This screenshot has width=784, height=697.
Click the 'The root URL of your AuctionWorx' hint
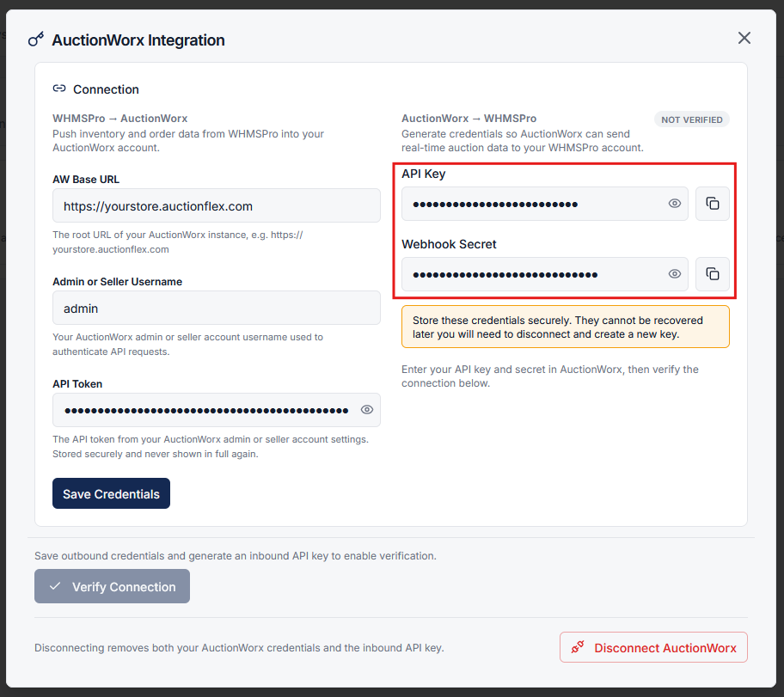pyautogui.click(x=177, y=242)
